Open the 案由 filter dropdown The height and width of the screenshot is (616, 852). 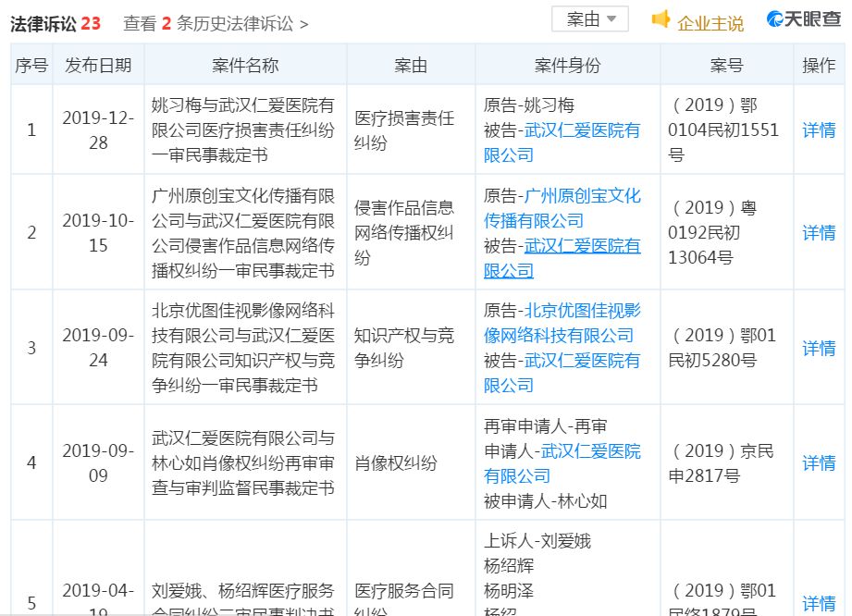pyautogui.click(x=590, y=19)
